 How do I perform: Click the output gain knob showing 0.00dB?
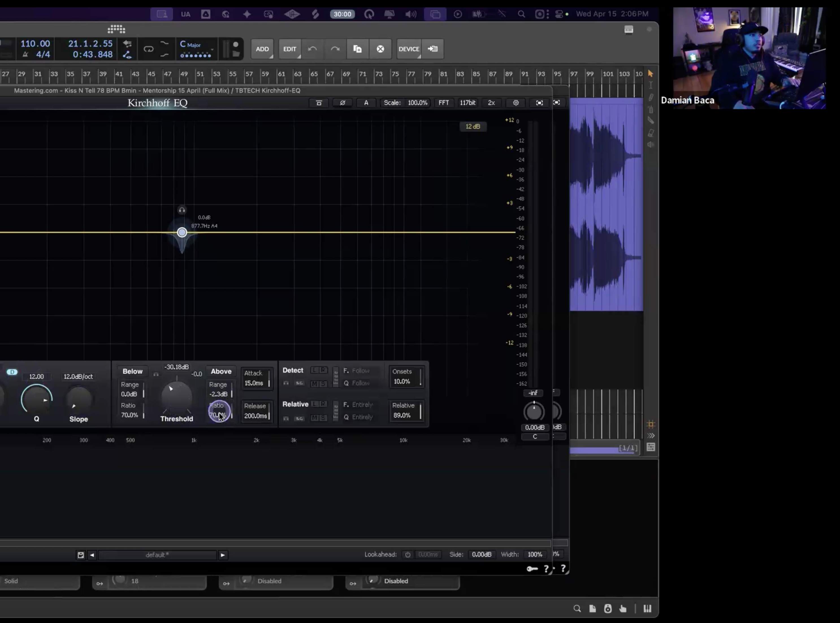tap(534, 412)
